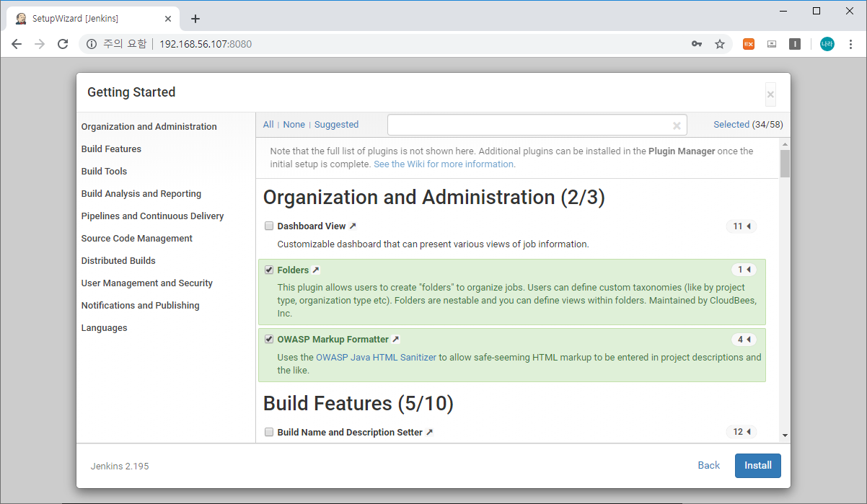Click the scrollbar up arrow in plugin list
The width and height of the screenshot is (867, 504).
pos(785,143)
